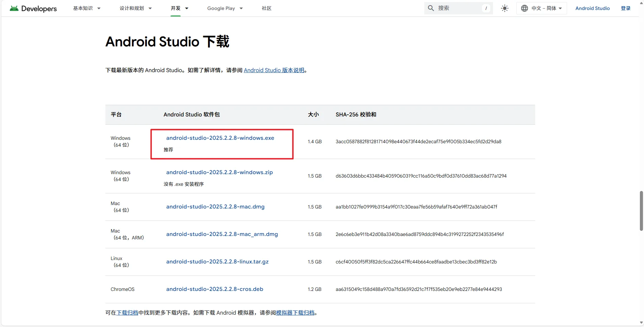Expand the 设计和规划 dropdown arrow
Viewport: 644px width, 327px height.
(150, 8)
